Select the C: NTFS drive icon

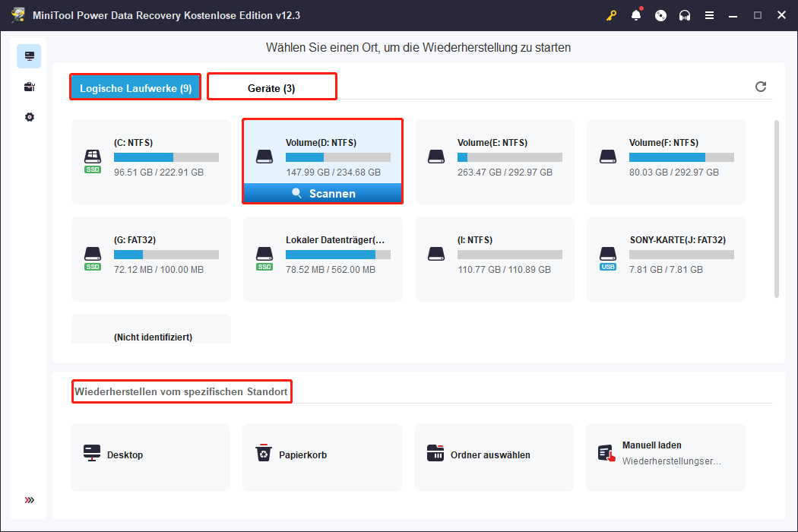click(x=93, y=161)
